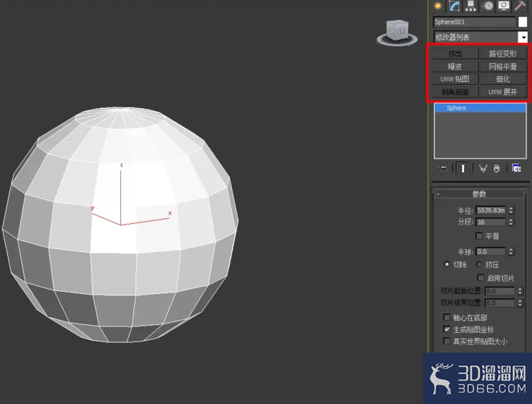
Task: Click the 切片起始位置 value field
Action: click(500, 291)
